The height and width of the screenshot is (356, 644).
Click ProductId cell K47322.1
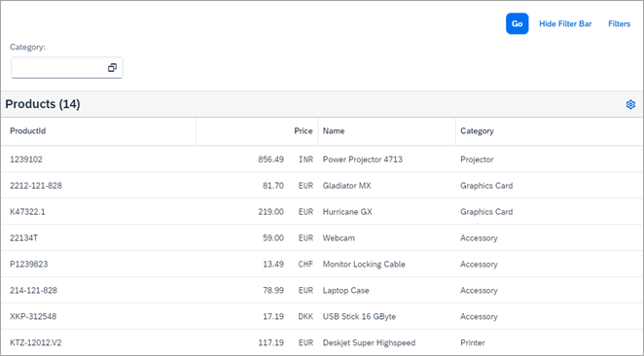(27, 212)
